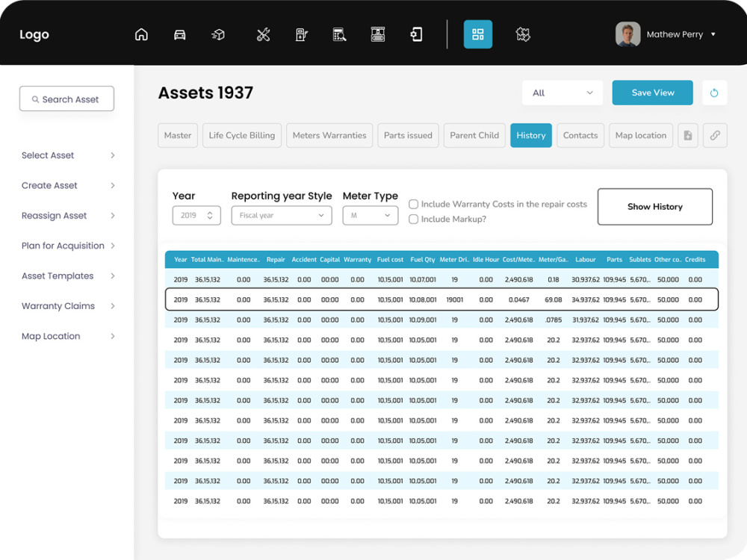Viewport: 747px width, 560px height.
Task: Click the Save View button
Action: [x=653, y=93]
